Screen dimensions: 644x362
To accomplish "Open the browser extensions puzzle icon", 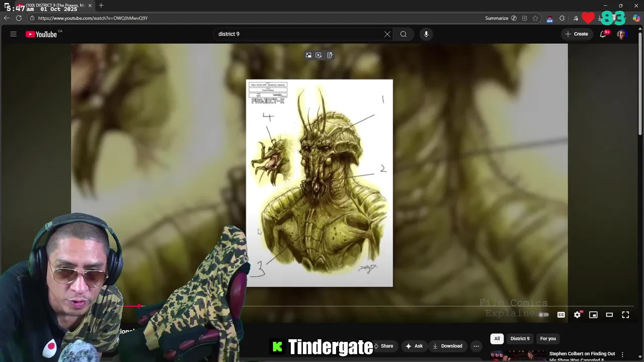I will coord(562,18).
